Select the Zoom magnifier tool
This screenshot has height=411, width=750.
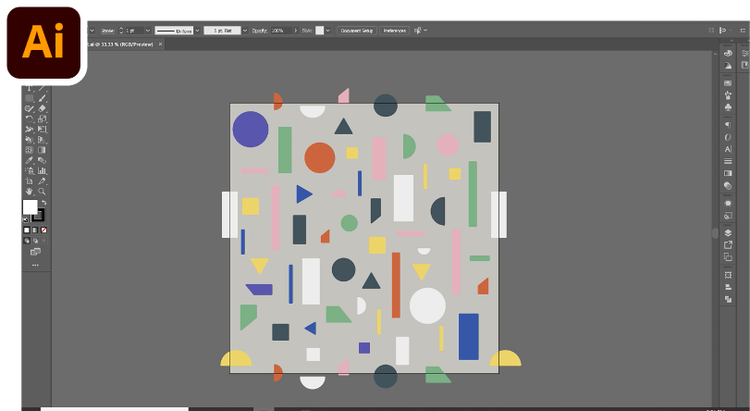[x=42, y=191]
